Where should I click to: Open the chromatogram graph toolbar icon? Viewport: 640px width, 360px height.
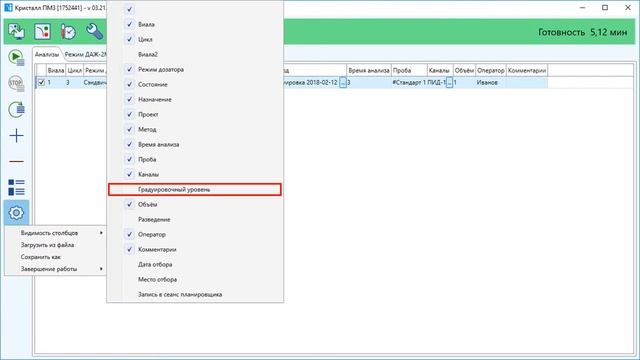coord(42,31)
